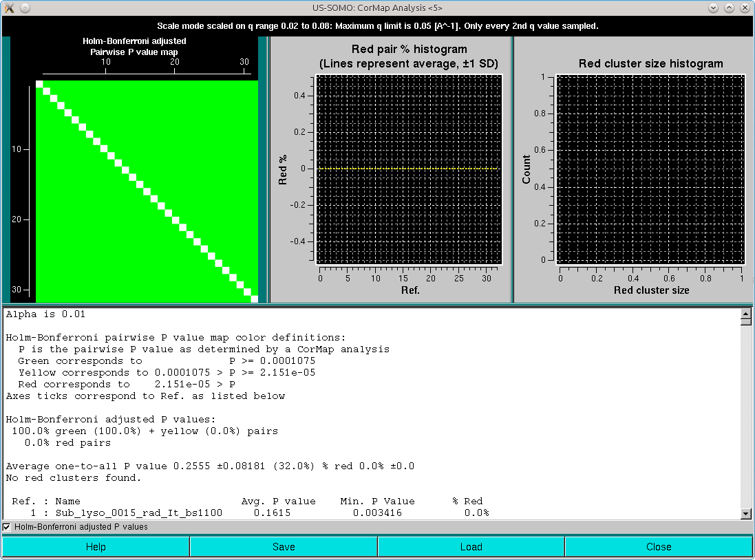Save the CorMap analysis results
The image size is (755, 560).
pos(284,546)
